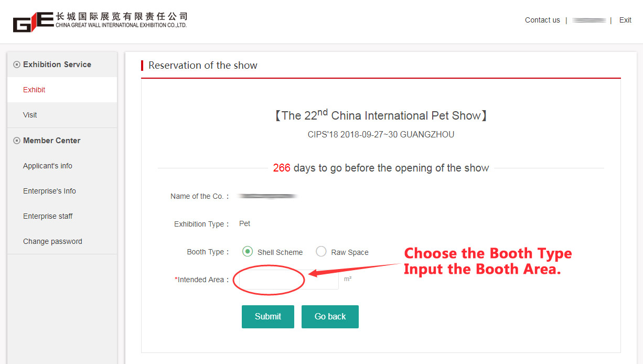This screenshot has height=364, width=643.
Task: Open the Visit menu item
Action: 62,115
